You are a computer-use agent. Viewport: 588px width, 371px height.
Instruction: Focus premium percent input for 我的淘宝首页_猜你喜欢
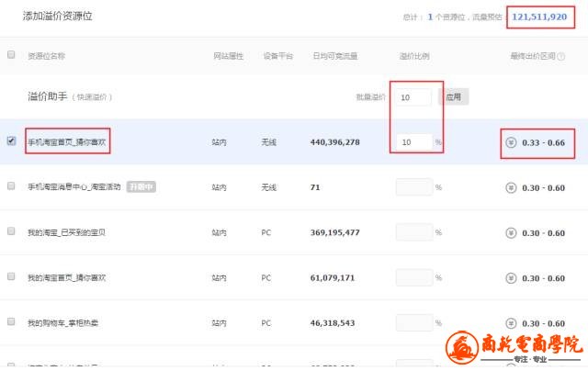click(414, 277)
